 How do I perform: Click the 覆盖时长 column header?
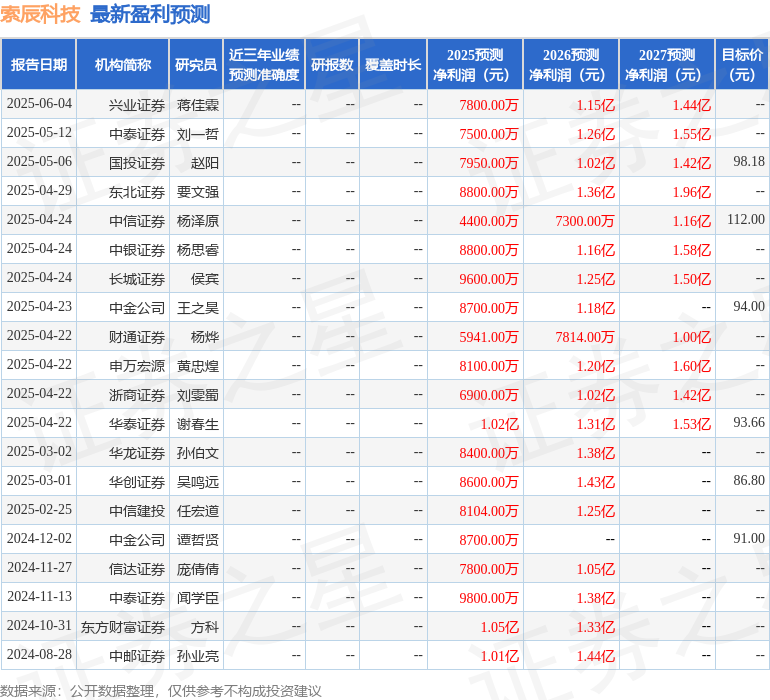(393, 65)
